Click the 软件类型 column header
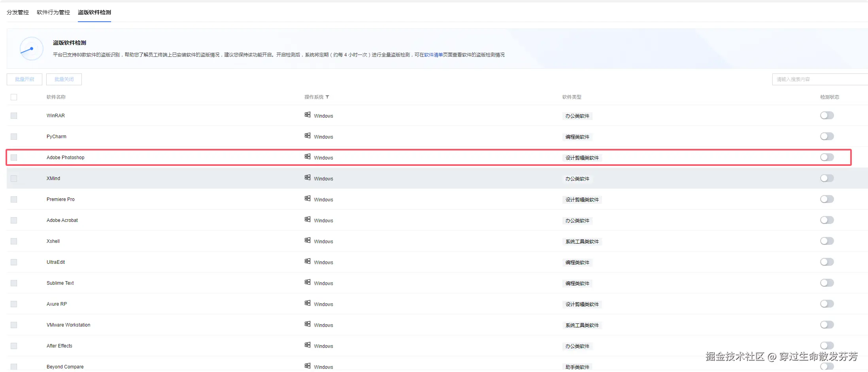The height and width of the screenshot is (372, 868). 572,97
